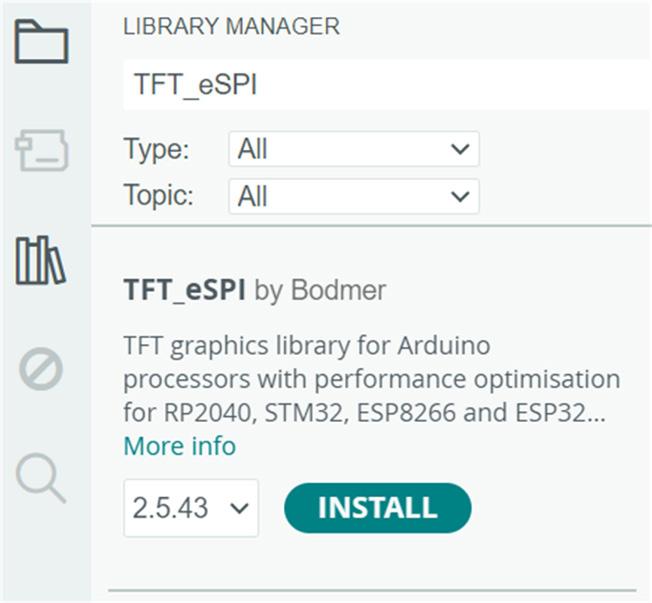
Task: Click the chevron arrow of Type dropdown
Action: coord(459,150)
